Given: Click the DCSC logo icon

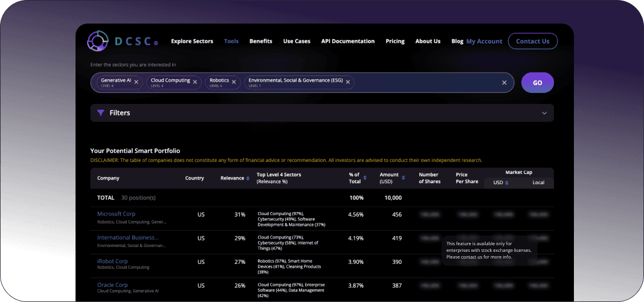Looking at the screenshot, I should click(98, 41).
